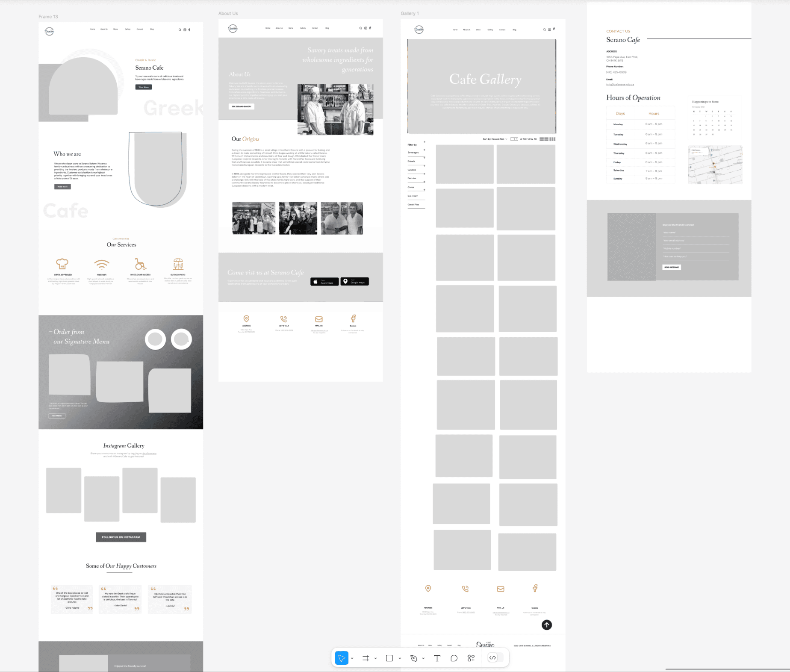Viewport: 790px width, 672px height.
Task: Open the Move tool dropdown chevron
Action: 352,658
